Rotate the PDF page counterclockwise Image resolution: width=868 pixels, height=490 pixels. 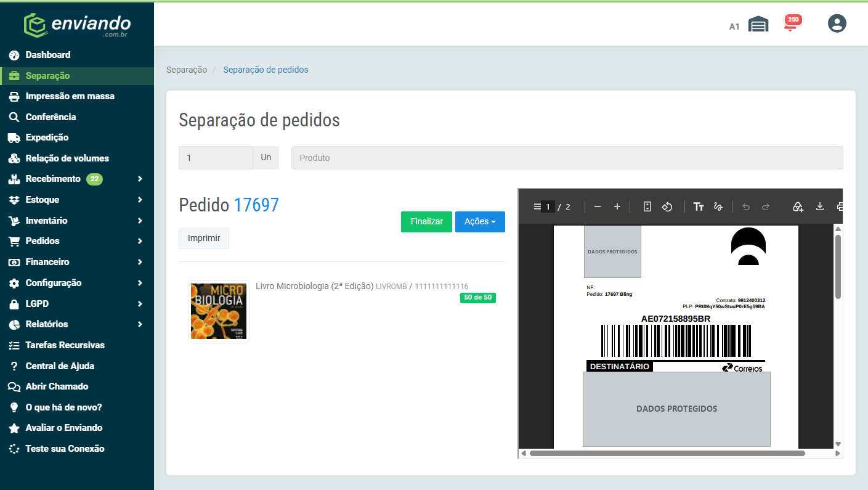[x=667, y=206]
